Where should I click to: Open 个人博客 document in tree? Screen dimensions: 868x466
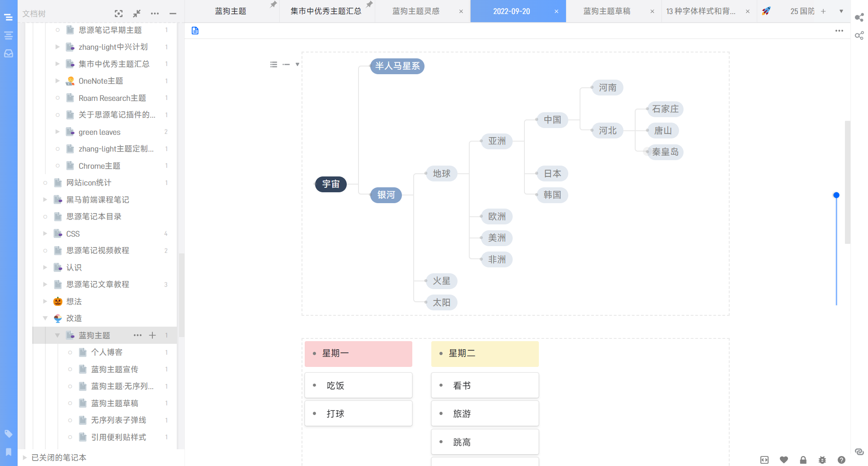point(107,352)
